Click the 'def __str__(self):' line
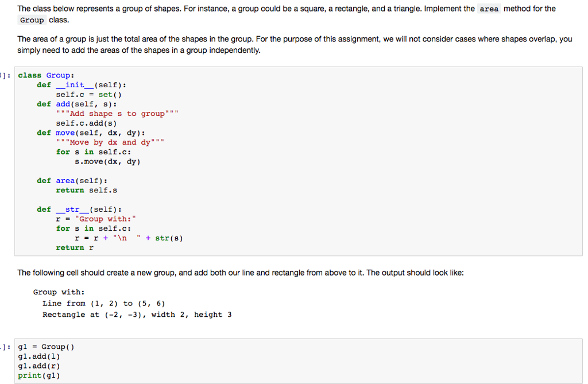 [79, 209]
